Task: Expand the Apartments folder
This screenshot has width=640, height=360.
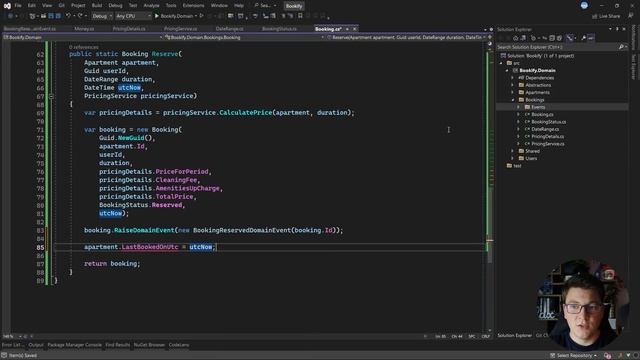Action: [513, 93]
